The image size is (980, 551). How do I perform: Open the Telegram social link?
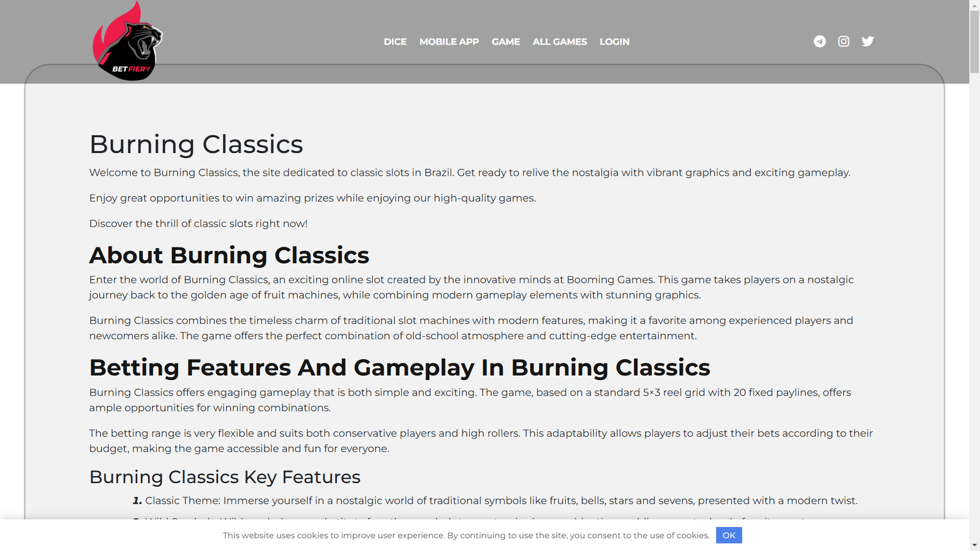820,42
